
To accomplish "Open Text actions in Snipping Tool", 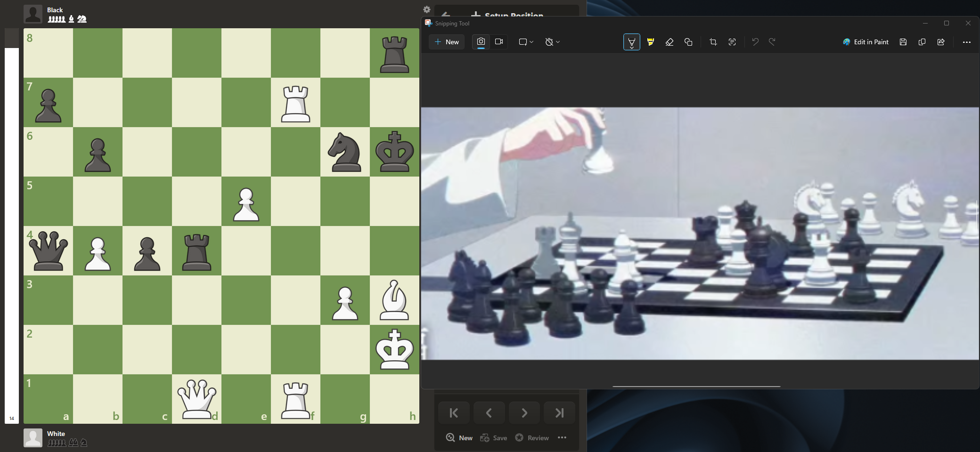I will click(x=732, y=42).
